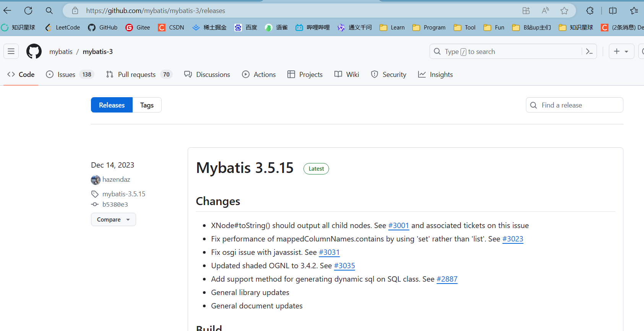Open issue #3001 link

399,226
